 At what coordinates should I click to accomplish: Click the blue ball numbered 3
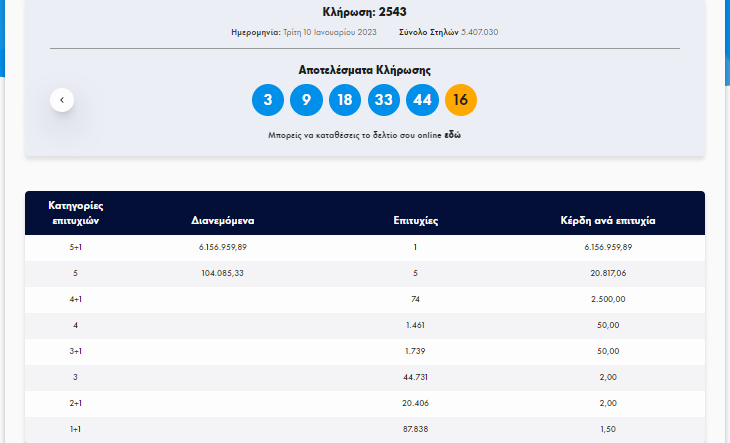coord(267,100)
